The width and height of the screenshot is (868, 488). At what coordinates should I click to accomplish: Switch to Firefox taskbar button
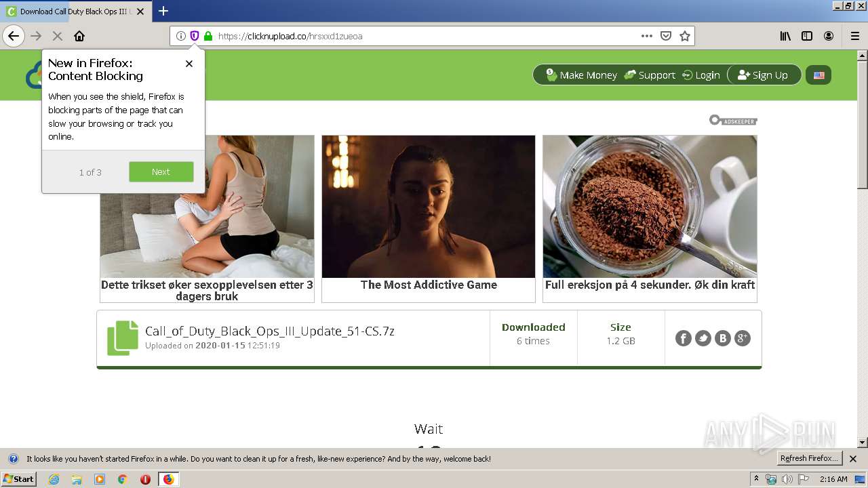click(x=168, y=479)
